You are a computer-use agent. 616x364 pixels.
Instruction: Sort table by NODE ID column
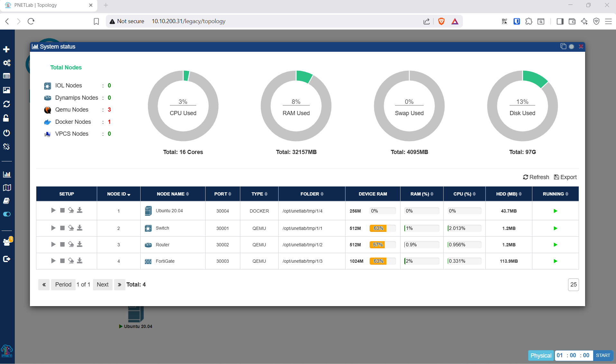pos(119,194)
